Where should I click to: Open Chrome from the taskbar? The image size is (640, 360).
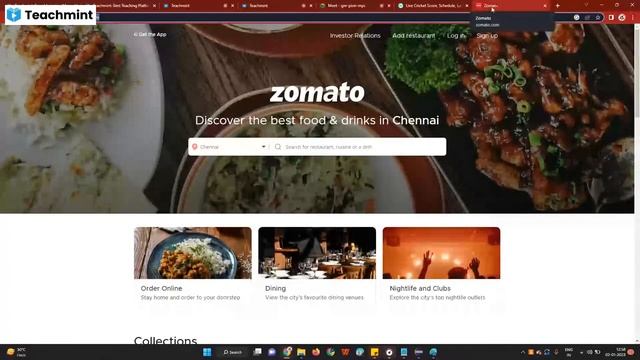pyautogui.click(x=287, y=352)
